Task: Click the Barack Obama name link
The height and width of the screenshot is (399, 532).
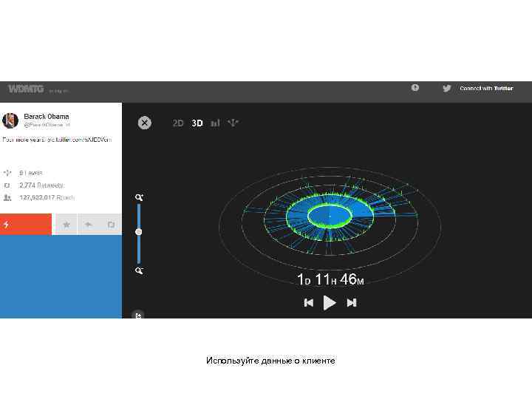Action: point(47,117)
